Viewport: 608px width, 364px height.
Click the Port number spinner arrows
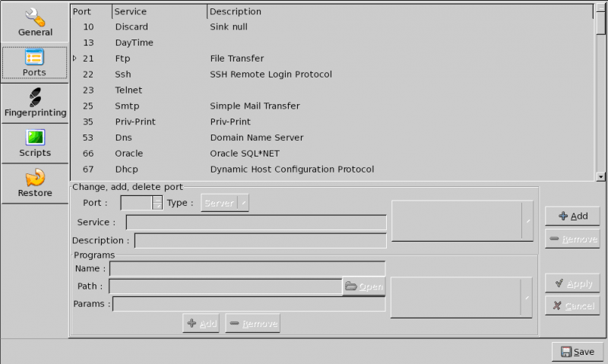(x=157, y=203)
